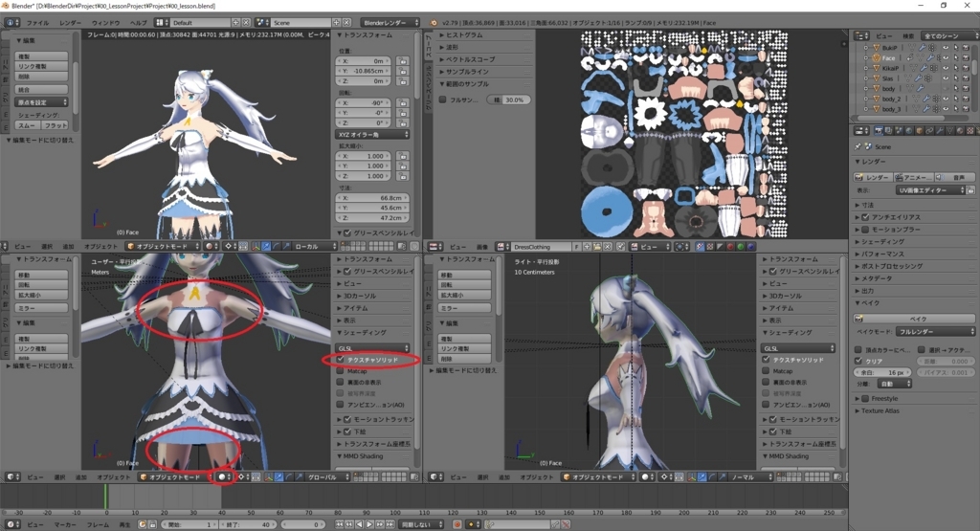Open Object Data properties tab triangle icon

click(950, 130)
